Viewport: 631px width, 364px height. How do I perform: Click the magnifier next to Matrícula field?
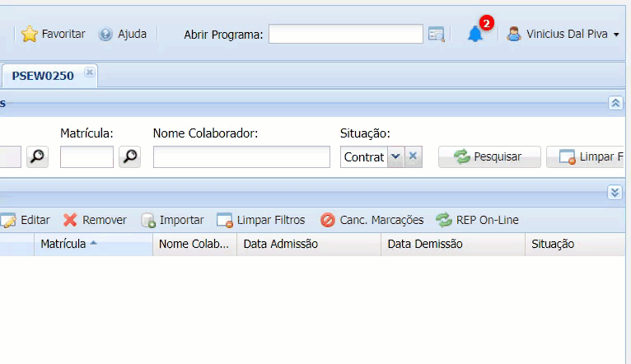(129, 156)
